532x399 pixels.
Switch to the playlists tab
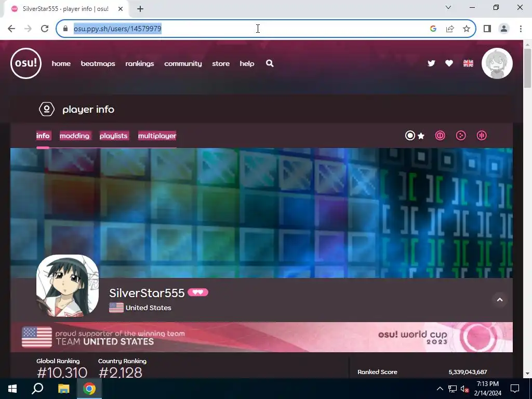[x=113, y=136]
